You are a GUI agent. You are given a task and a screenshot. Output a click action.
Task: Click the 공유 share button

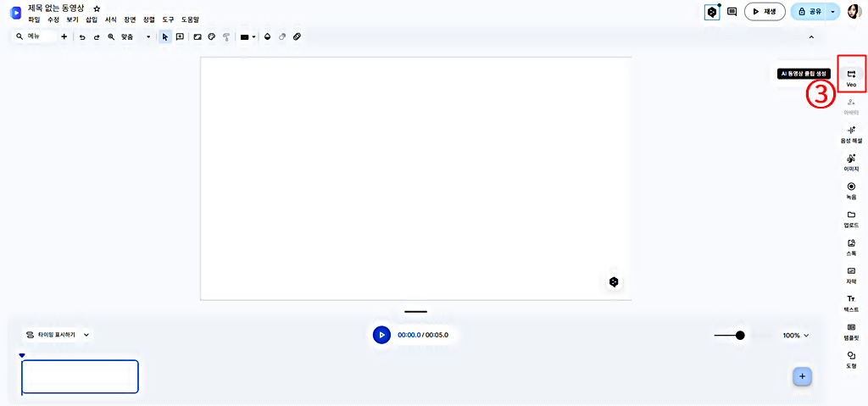pyautogui.click(x=809, y=12)
